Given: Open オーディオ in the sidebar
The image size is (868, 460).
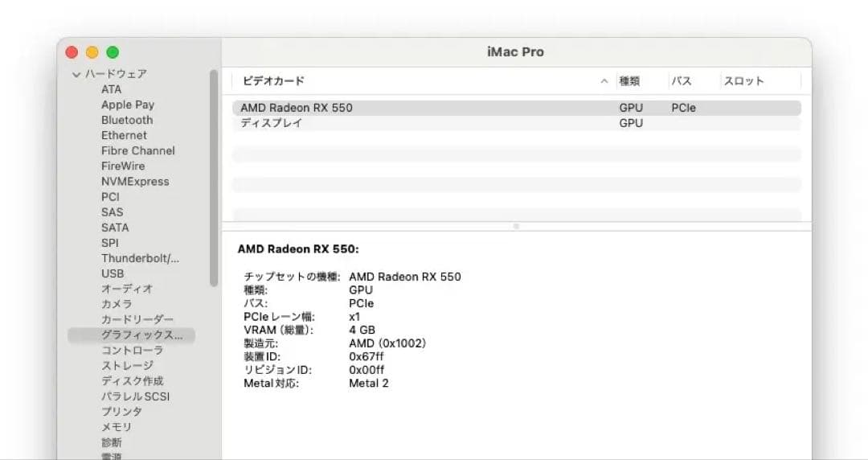Looking at the screenshot, I should [x=127, y=289].
